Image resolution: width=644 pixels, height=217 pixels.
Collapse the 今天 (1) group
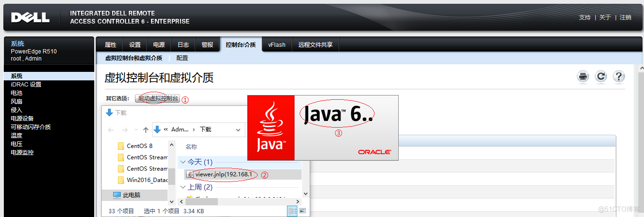click(183, 162)
